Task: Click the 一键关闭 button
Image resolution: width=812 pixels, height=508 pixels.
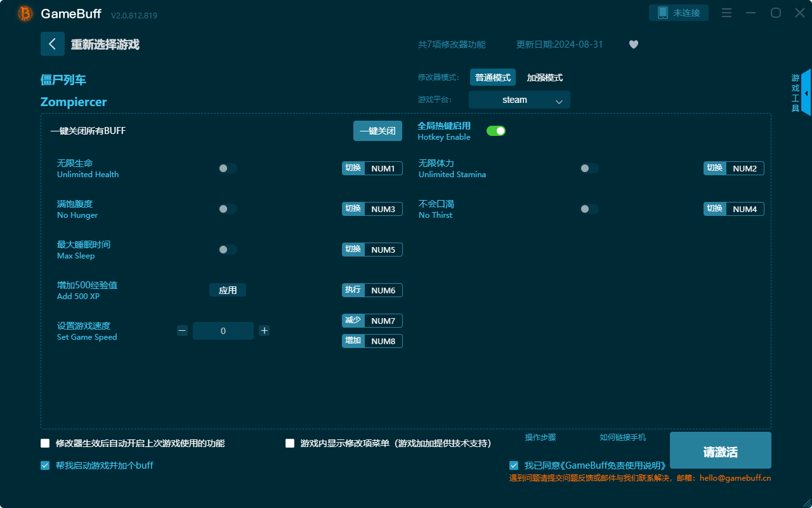Action: coord(377,130)
